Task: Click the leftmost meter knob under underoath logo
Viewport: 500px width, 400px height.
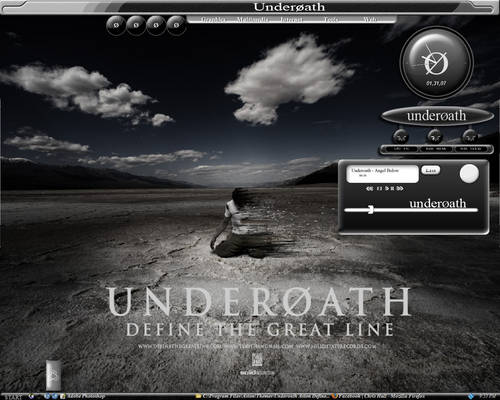Action: click(x=401, y=136)
